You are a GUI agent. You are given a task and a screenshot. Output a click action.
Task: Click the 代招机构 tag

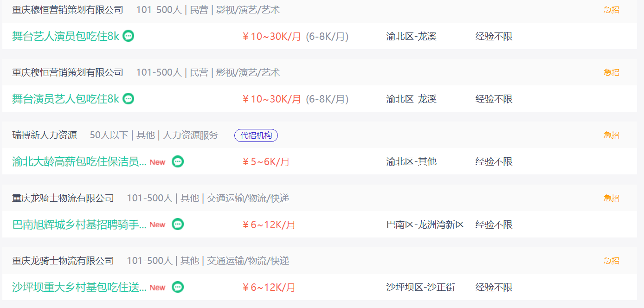click(256, 135)
